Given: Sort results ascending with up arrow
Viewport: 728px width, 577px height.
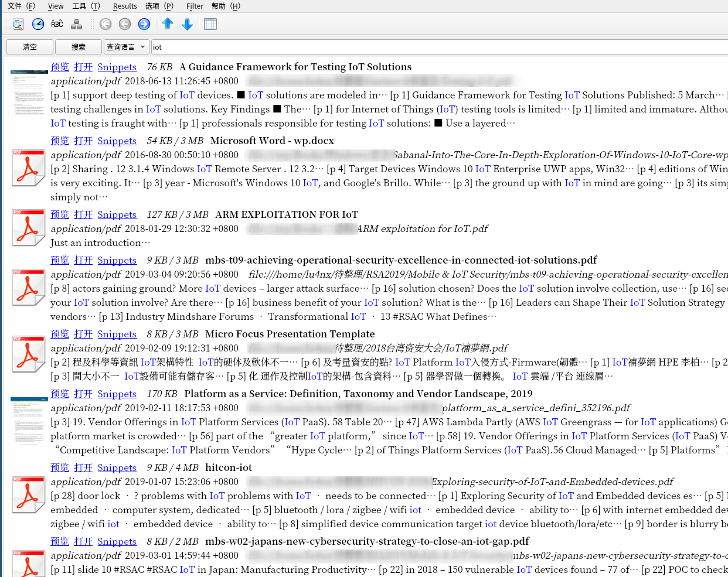Looking at the screenshot, I should 168,24.
